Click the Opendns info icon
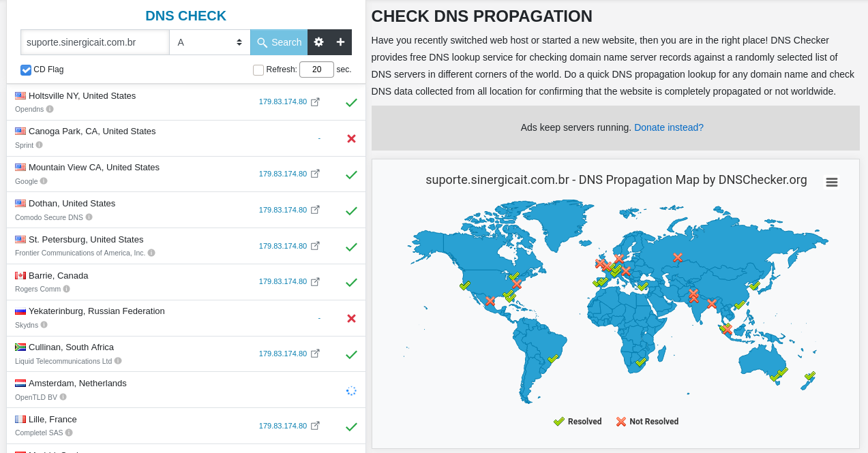Image resolution: width=868 pixels, height=453 pixels. [x=50, y=109]
